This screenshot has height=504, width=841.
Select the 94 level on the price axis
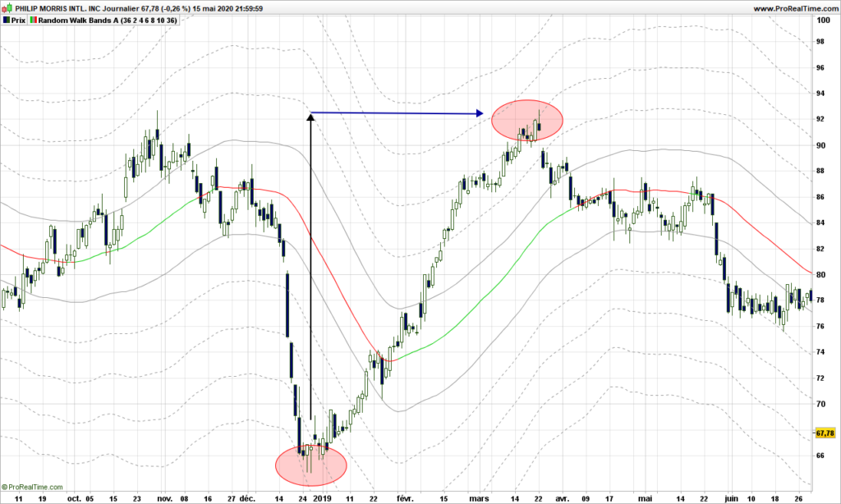tap(820, 94)
